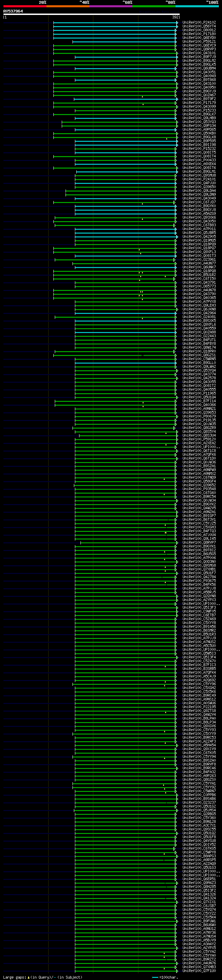The image size is (222, 980).
Task: Select the UniRef100_B9RC54 label
Action: click(199, 496)
